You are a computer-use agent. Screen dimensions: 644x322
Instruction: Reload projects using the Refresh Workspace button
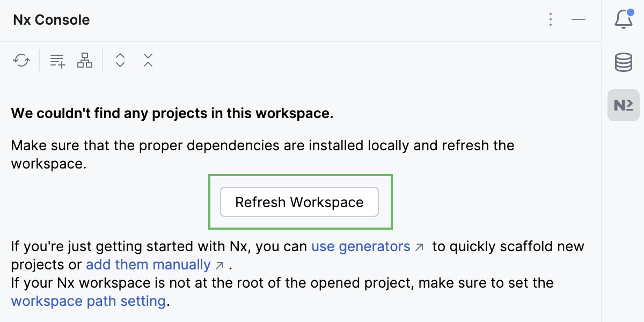(x=299, y=202)
